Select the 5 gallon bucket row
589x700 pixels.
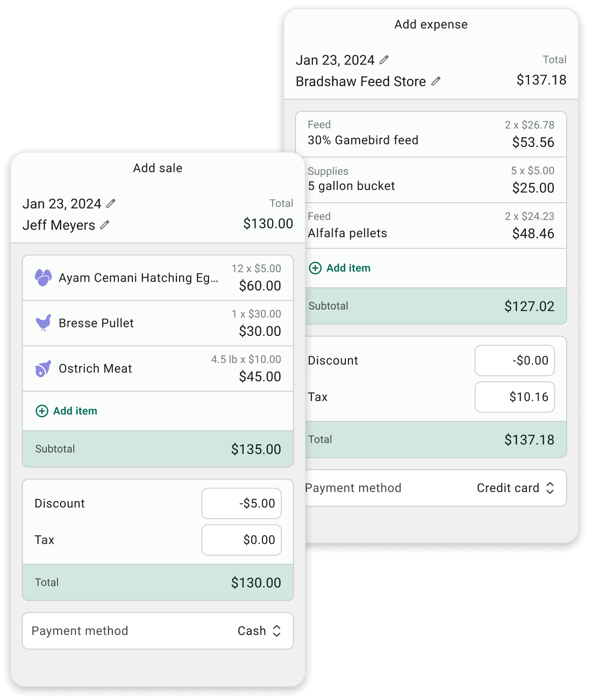tap(431, 180)
